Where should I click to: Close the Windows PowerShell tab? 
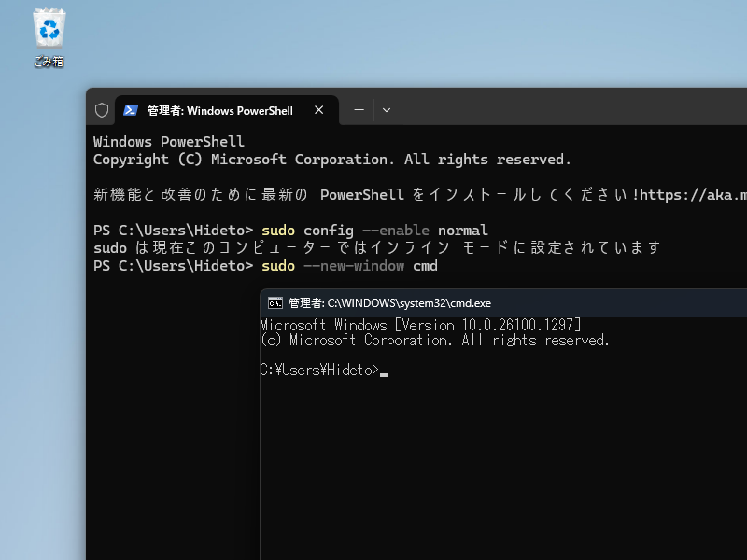coord(318,109)
